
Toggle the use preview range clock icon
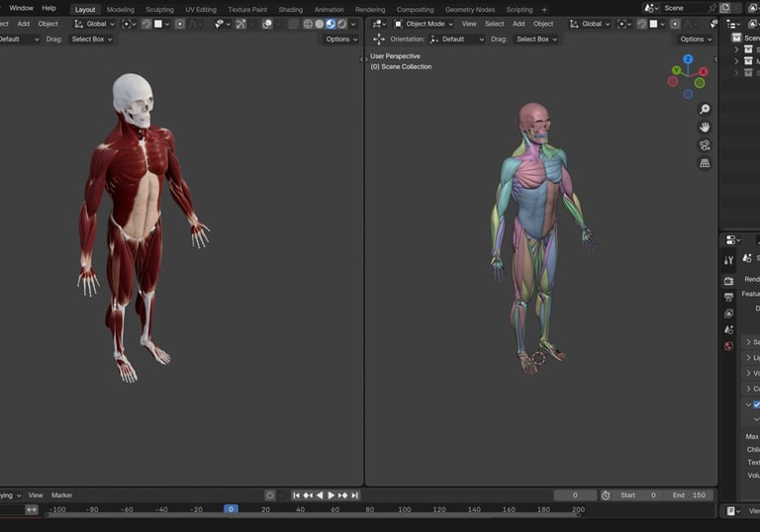[x=606, y=495]
